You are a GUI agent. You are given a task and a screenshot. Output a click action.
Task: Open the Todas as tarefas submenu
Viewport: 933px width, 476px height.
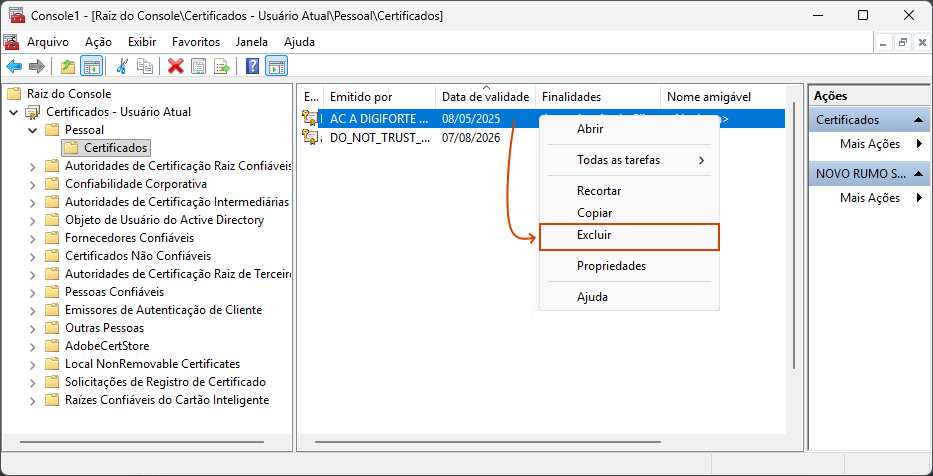click(x=618, y=160)
